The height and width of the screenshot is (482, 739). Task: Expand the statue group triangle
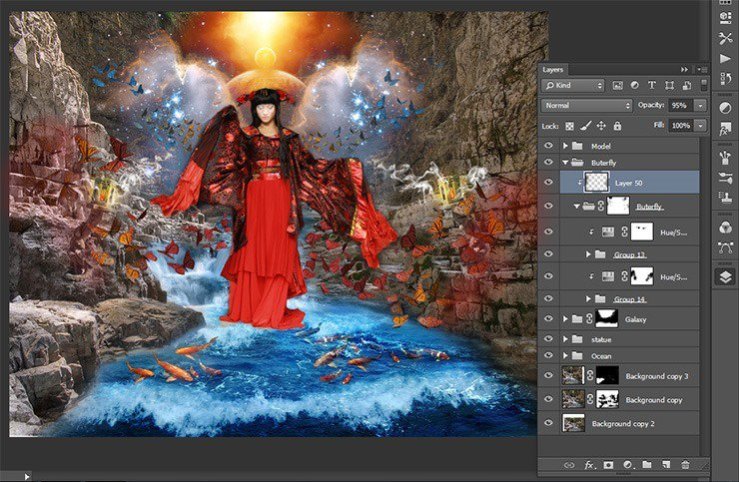click(565, 339)
